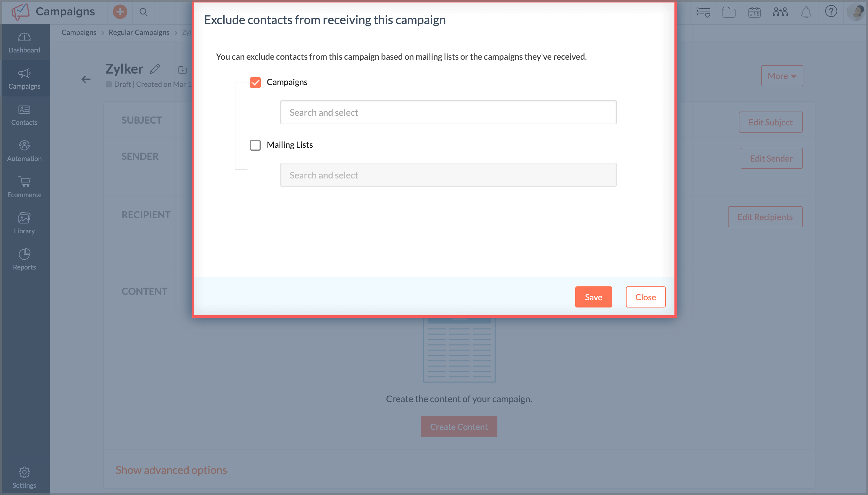
Task: Open Regular Campaigns from breadcrumb
Action: [139, 32]
